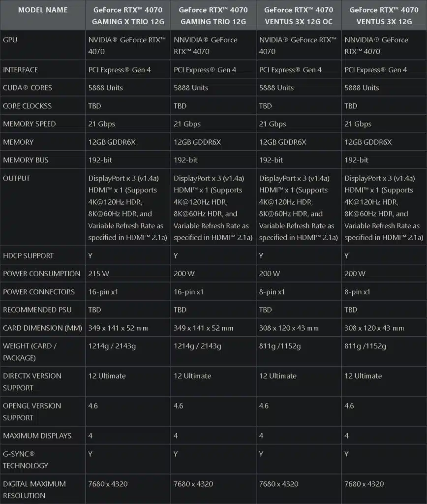
Task: Click the RECOMMENDED PSU row label
Action: pos(37,310)
